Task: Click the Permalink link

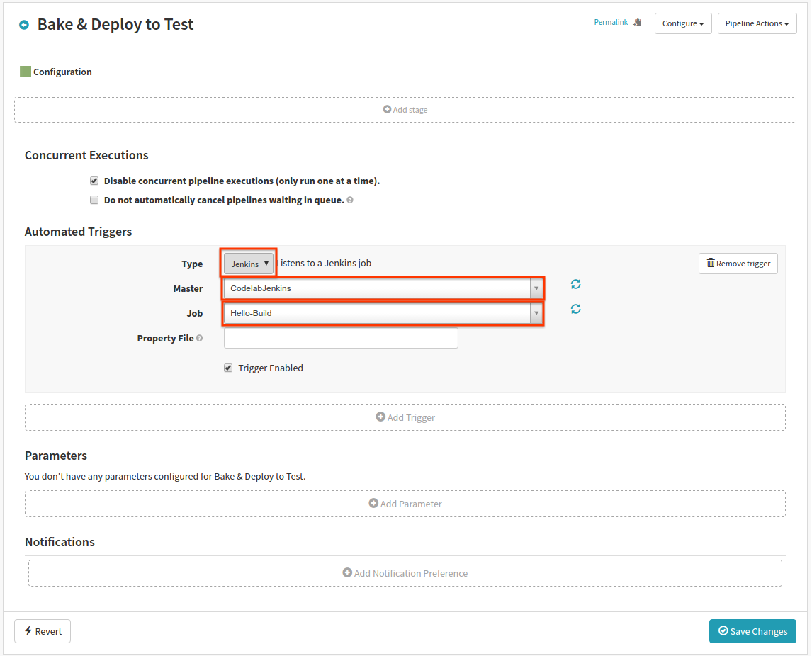Action: pos(611,22)
